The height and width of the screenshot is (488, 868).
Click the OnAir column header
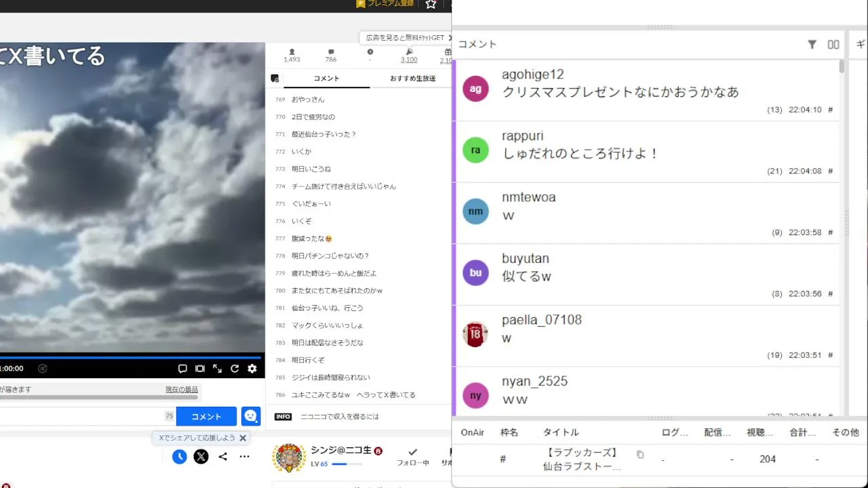tap(473, 432)
